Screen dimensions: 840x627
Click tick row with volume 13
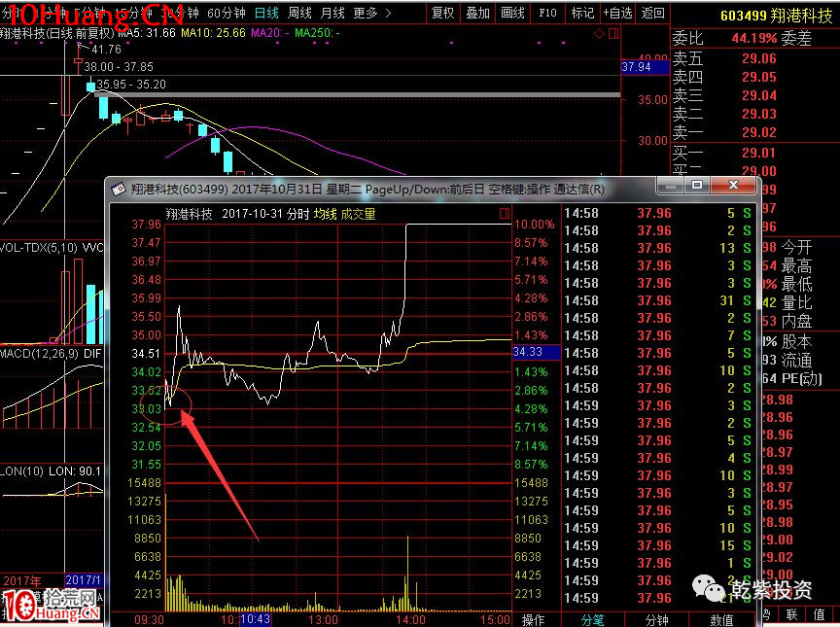(x=658, y=249)
